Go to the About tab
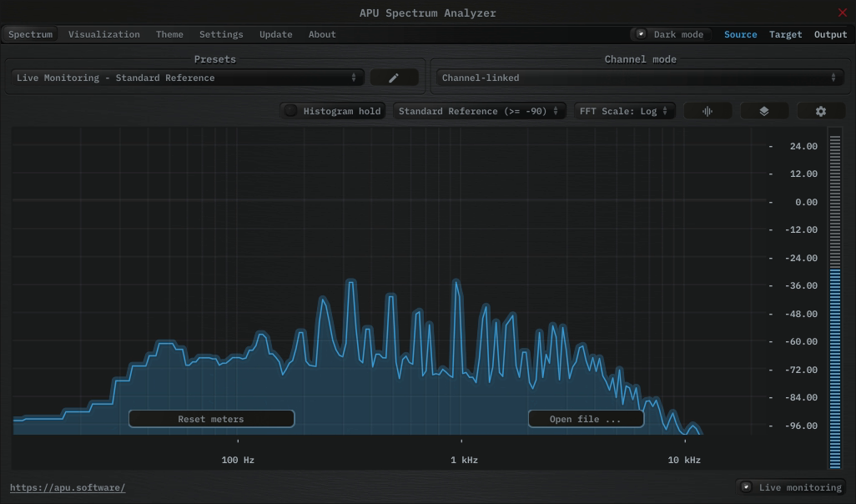 point(322,34)
